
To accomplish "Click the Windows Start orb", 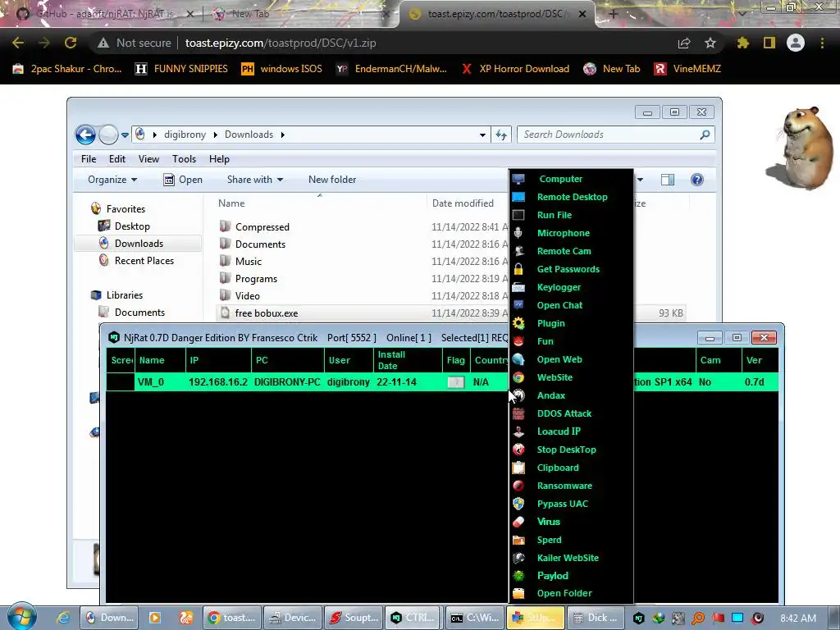I will click(x=21, y=616).
